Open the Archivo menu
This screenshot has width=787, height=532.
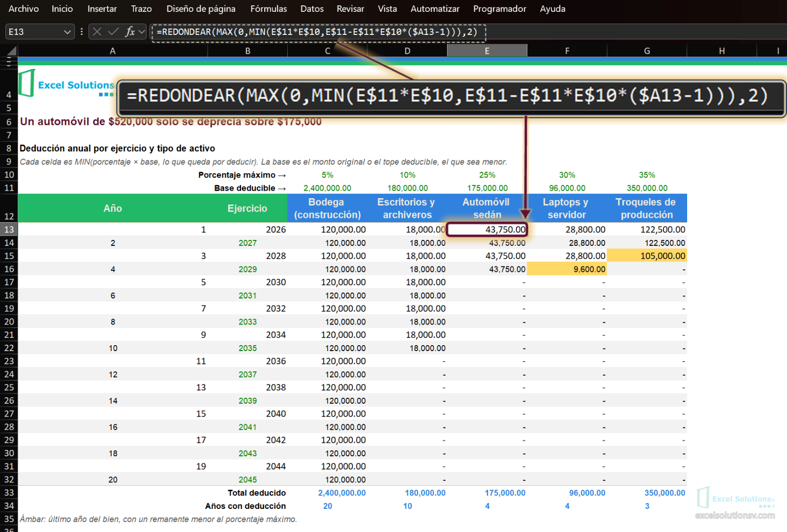click(x=24, y=9)
